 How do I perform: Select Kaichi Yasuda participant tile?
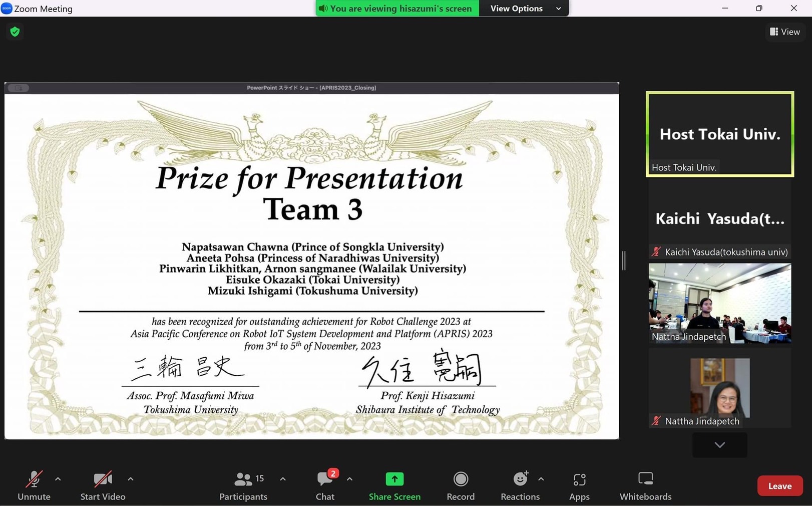720,219
